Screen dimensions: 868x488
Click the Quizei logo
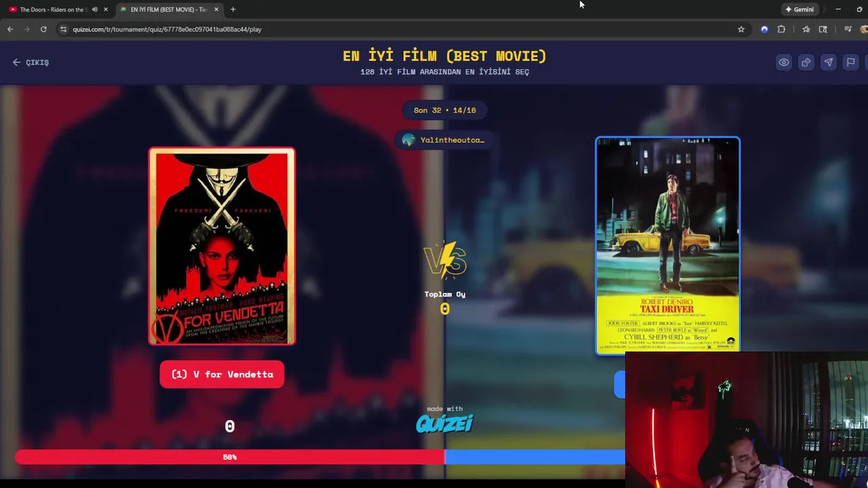point(444,424)
